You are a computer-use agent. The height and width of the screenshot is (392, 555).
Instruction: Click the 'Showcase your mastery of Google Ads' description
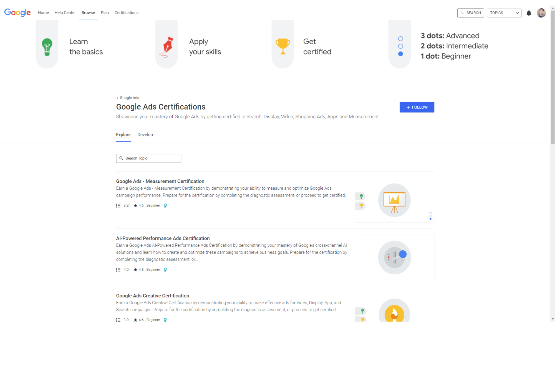point(247,117)
